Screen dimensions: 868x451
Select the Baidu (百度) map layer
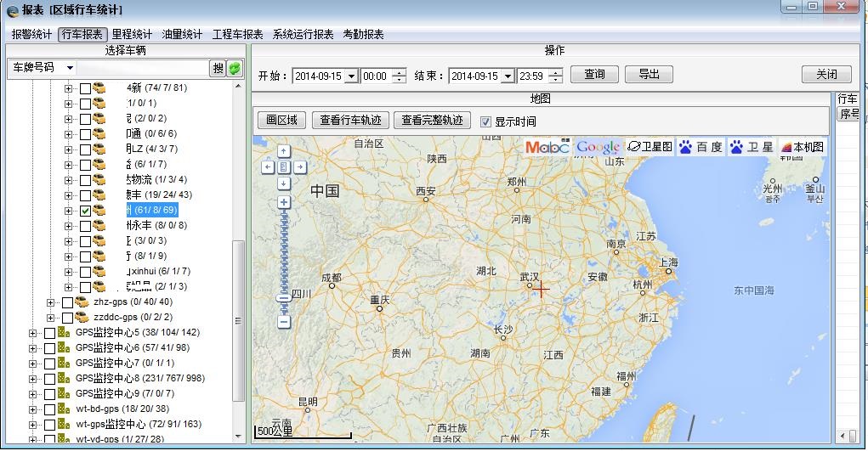click(700, 147)
